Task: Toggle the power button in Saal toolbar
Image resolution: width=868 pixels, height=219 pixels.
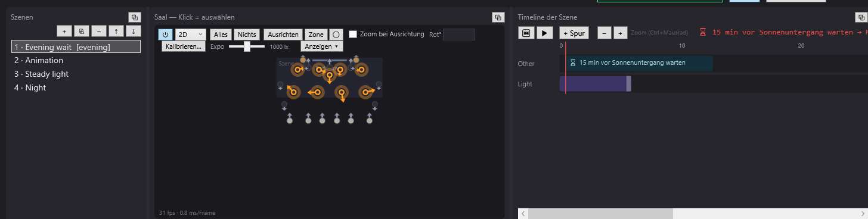Action: point(165,35)
